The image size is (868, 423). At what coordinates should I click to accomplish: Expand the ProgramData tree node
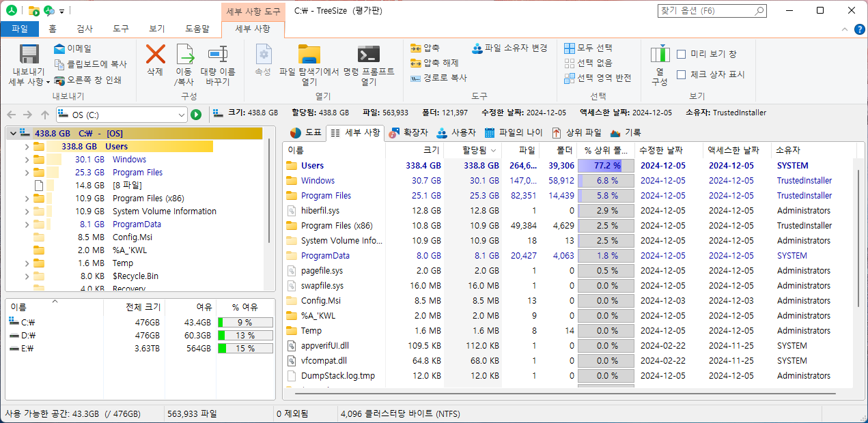coord(27,224)
